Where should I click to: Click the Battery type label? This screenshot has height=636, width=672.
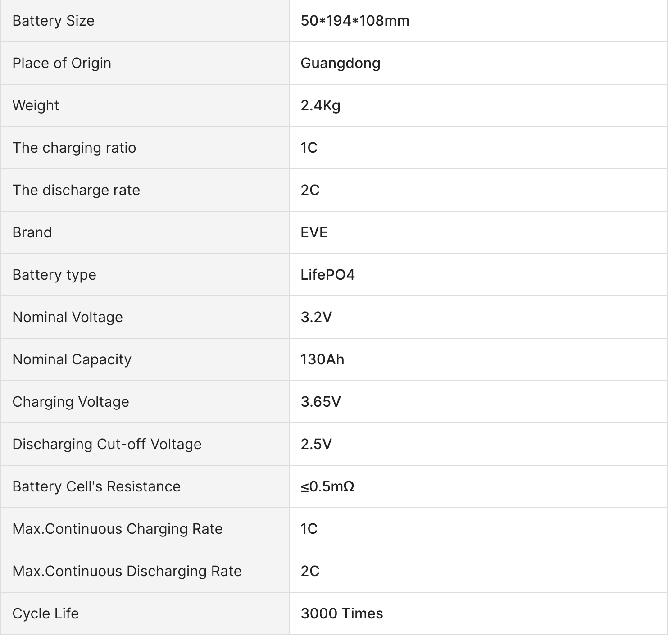(54, 275)
